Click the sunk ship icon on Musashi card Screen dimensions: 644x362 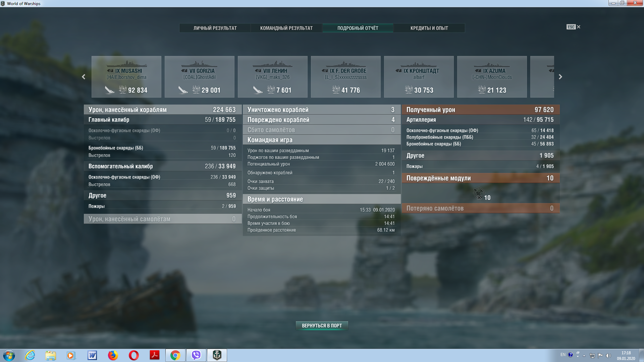(x=110, y=90)
